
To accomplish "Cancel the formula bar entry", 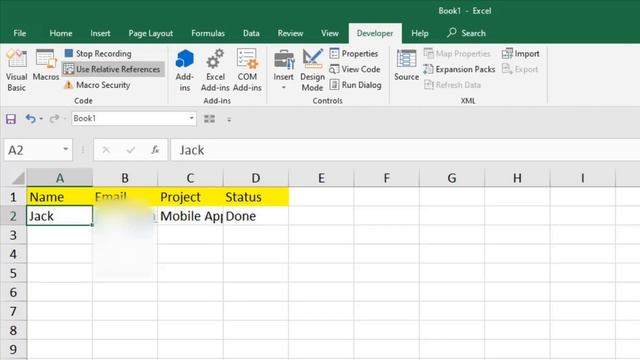I will (106, 150).
